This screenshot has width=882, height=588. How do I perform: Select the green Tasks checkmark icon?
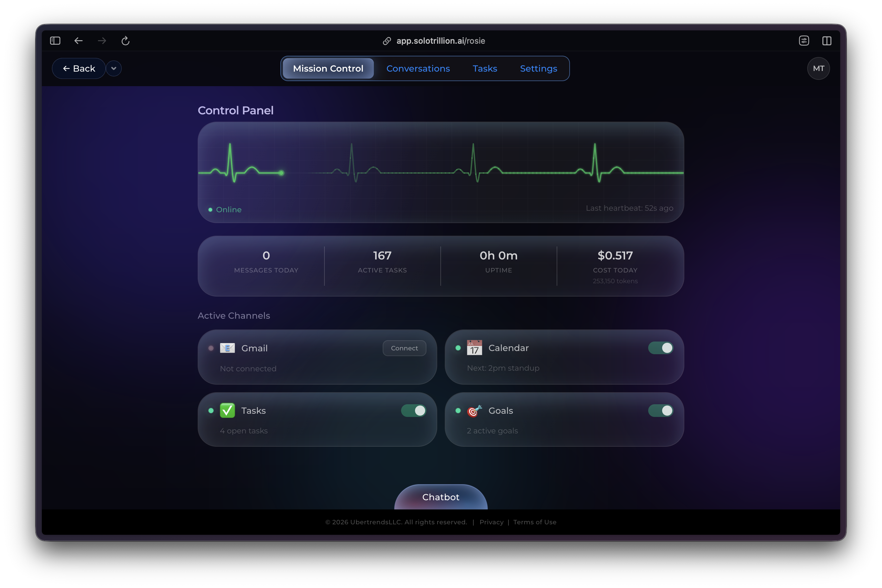point(227,411)
